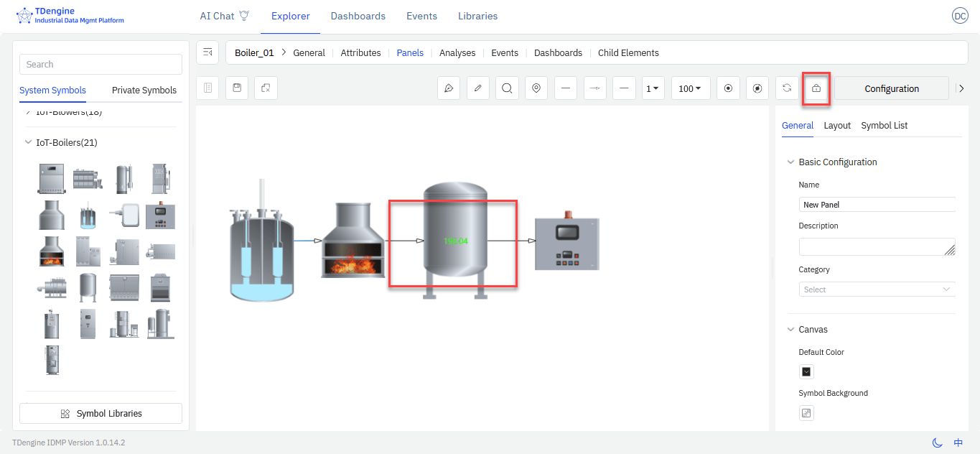The width and height of the screenshot is (980, 454).
Task: Open the Dashboards top menu
Action: point(358,16)
